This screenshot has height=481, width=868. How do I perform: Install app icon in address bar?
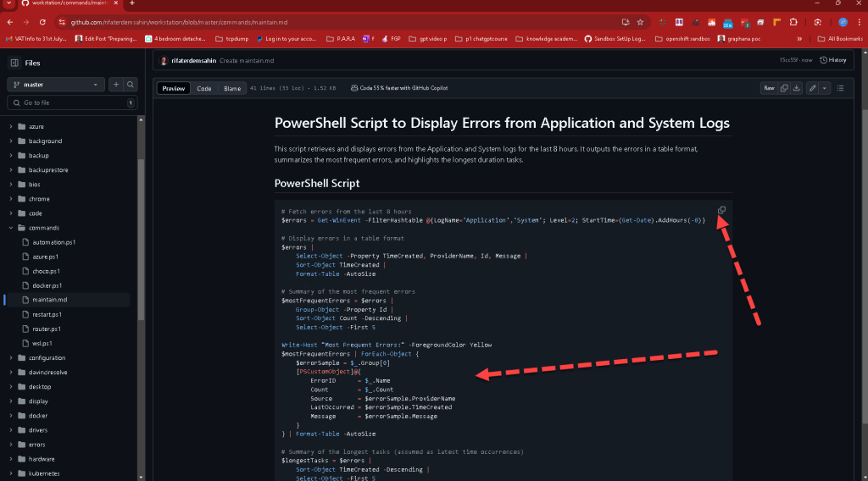tap(626, 22)
